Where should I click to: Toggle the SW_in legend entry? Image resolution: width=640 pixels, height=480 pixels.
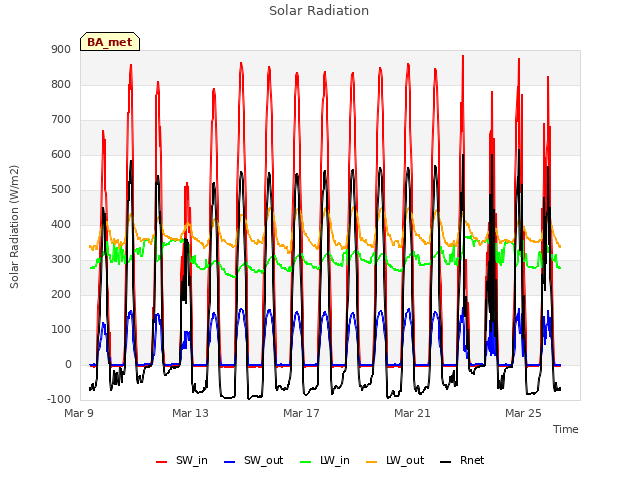(x=182, y=460)
